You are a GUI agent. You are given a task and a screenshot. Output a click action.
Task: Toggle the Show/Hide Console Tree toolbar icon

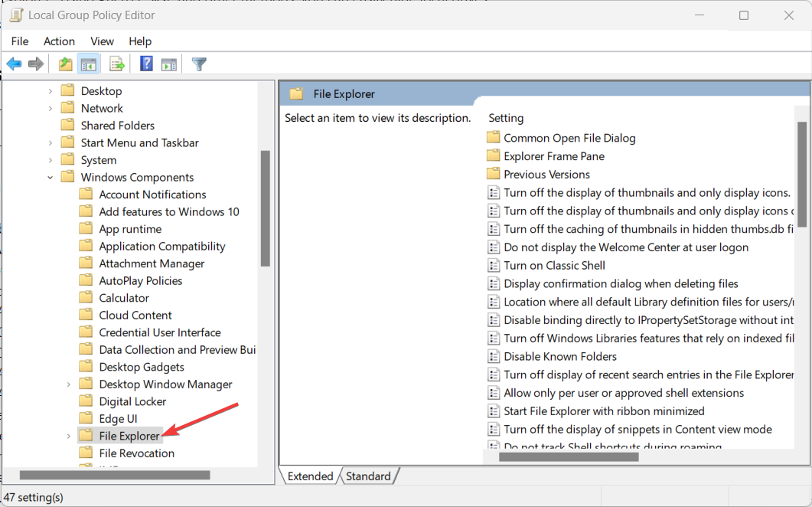coord(89,64)
